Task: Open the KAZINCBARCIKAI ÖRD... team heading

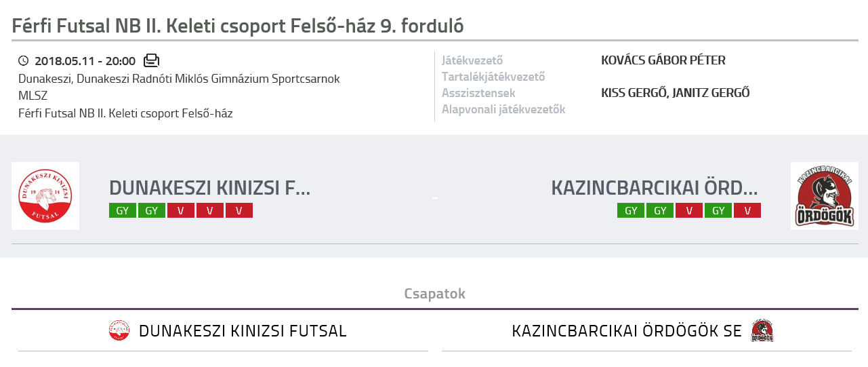Action: click(655, 187)
